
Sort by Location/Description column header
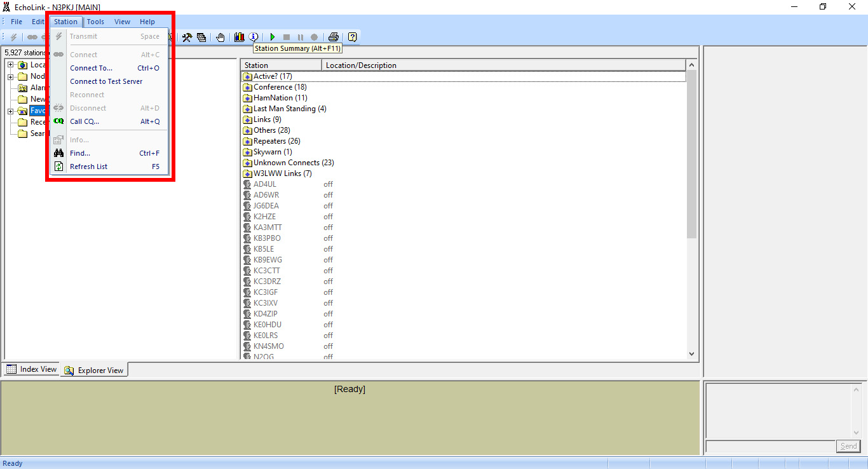point(504,65)
